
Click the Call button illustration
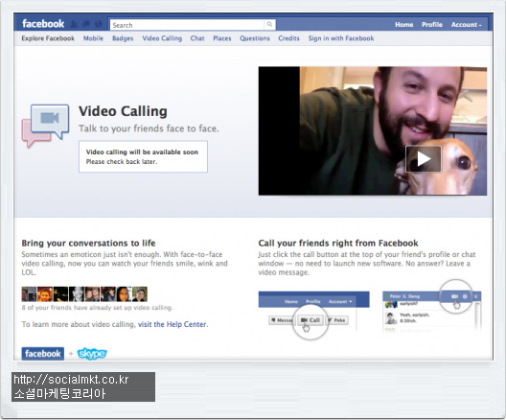(x=310, y=320)
